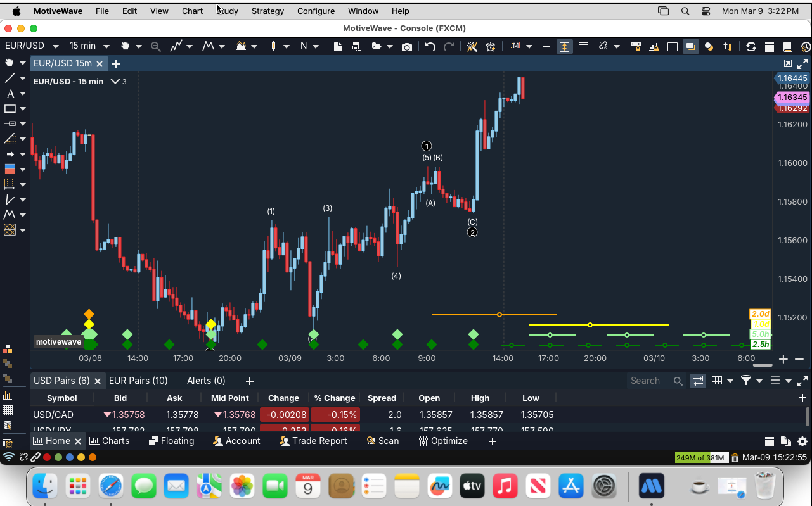Sort watchlist by % Change column header
Screen dimensions: 812x506
pyautogui.click(x=335, y=398)
